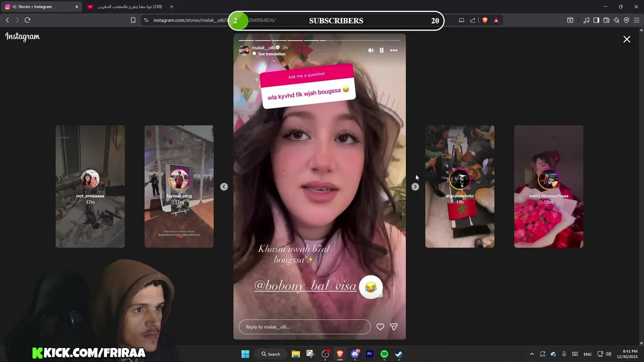Expand the hidden system tray icons
644x362 pixels.
tap(532, 354)
